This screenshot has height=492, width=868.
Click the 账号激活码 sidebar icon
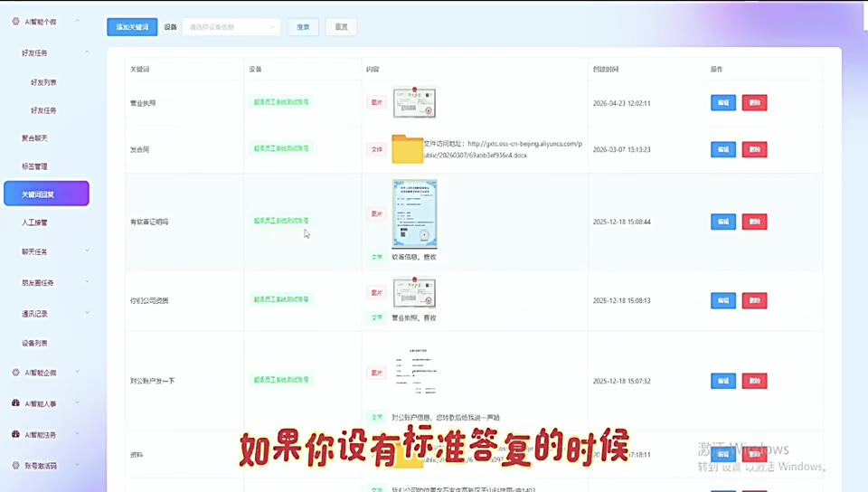point(15,466)
